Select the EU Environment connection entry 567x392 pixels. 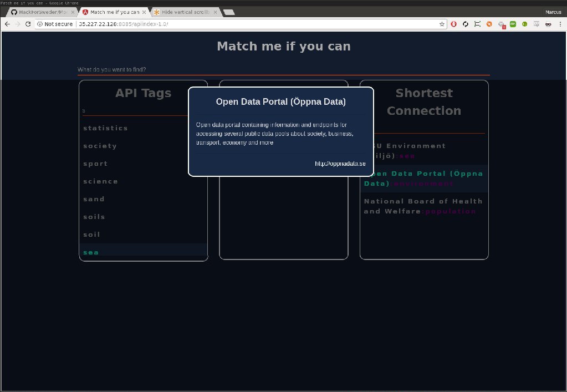tap(424, 151)
